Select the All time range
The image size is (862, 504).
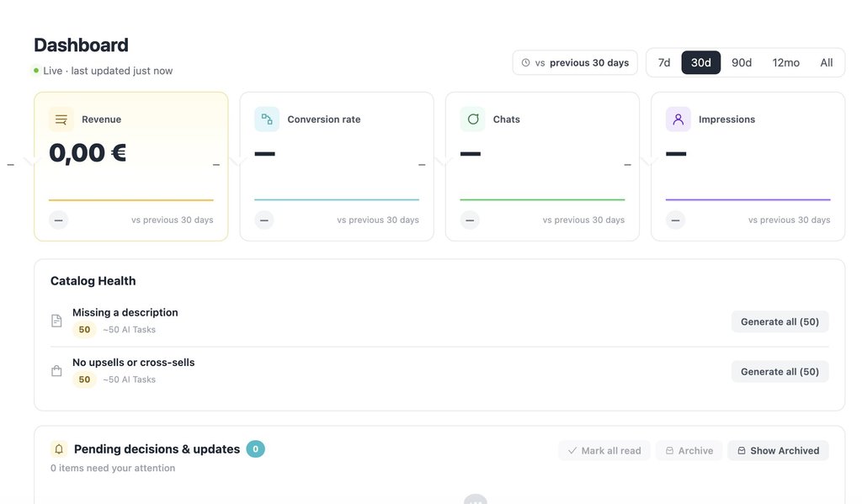(827, 62)
